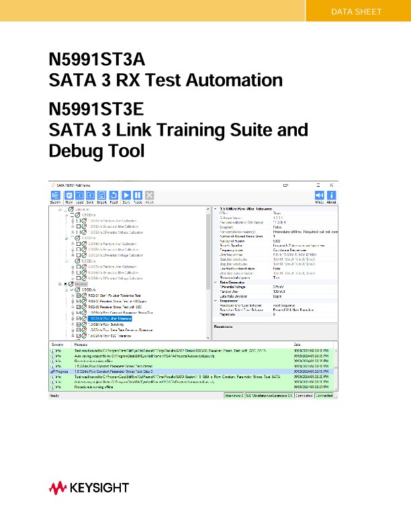Click status icon of 6.0 GBit/s calibration group
Screen dimensions: 411x532
pos(77,261)
